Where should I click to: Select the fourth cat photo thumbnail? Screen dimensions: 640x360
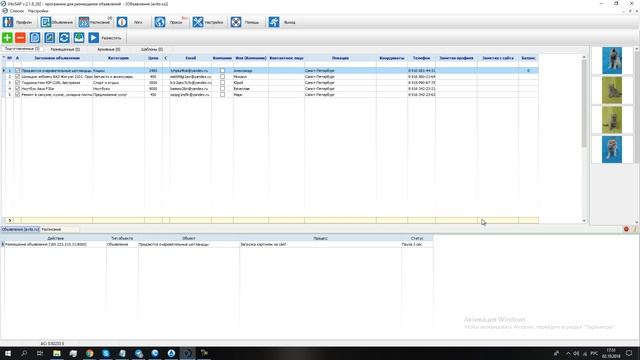tap(612, 149)
